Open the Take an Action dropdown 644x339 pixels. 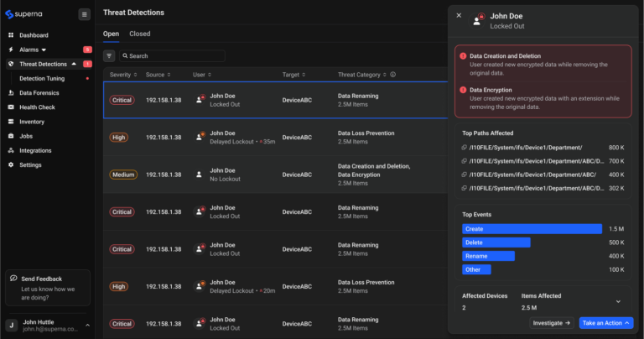(606, 323)
